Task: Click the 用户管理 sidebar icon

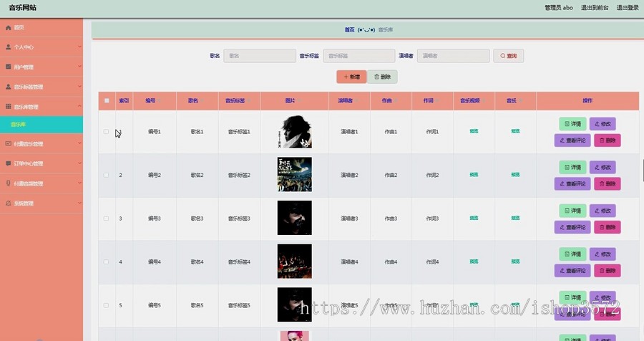Action: coord(8,67)
